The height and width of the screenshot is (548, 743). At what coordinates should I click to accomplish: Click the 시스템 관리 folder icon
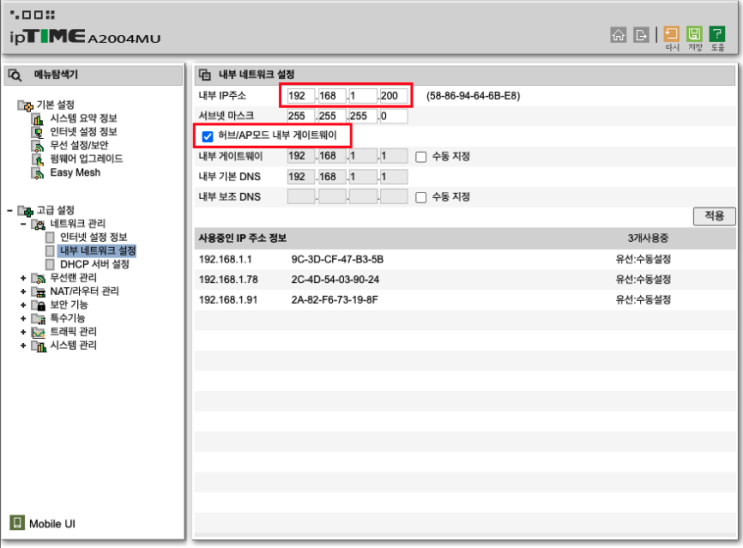(x=38, y=346)
